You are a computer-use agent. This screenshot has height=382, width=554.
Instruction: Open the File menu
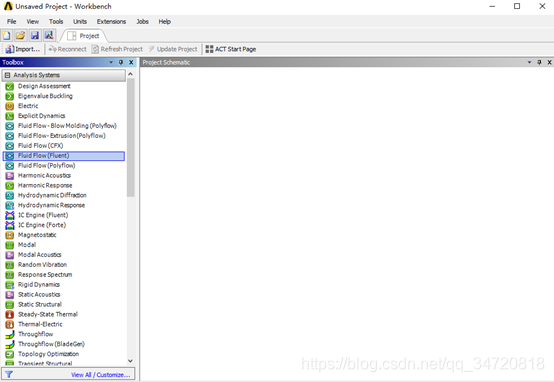[11, 22]
